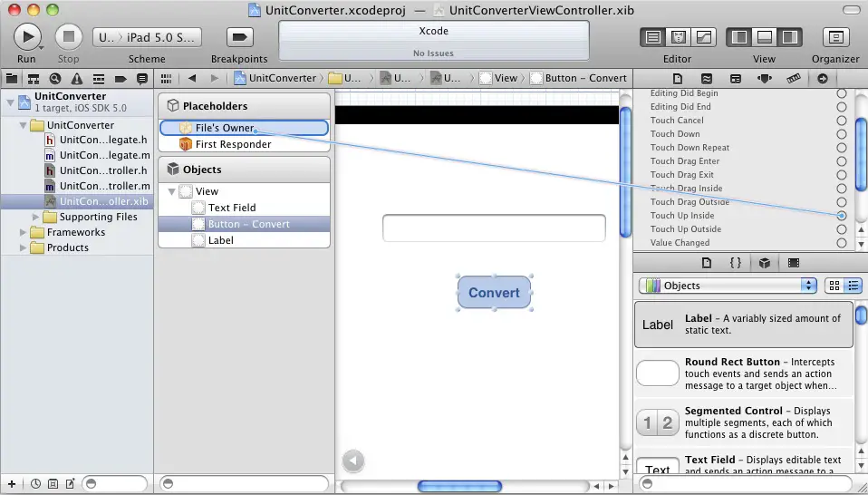868x495 pixels.
Task: Select the Label object in outline
Action: pos(220,240)
